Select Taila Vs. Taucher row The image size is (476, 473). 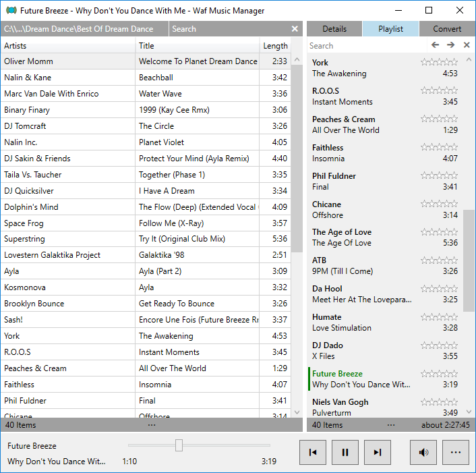click(x=146, y=175)
